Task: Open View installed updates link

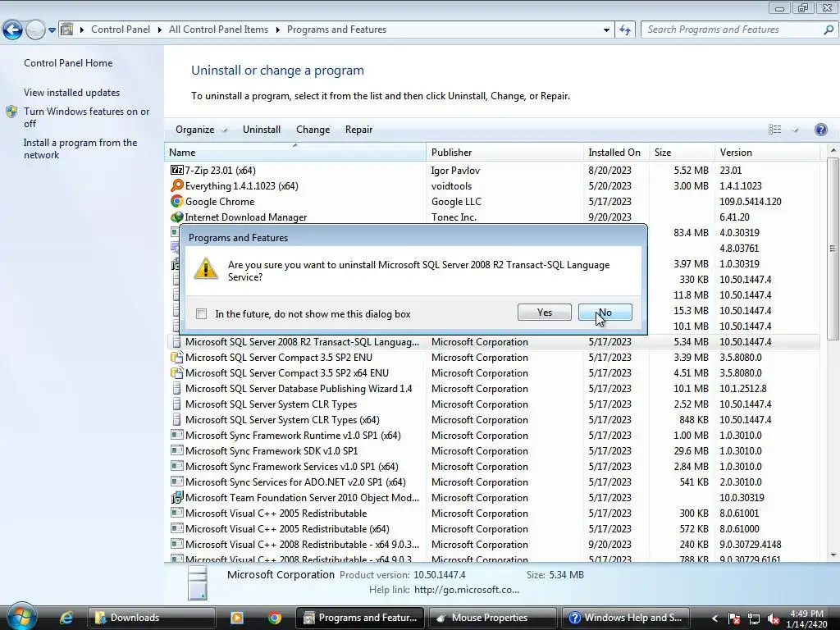Action: point(72,92)
